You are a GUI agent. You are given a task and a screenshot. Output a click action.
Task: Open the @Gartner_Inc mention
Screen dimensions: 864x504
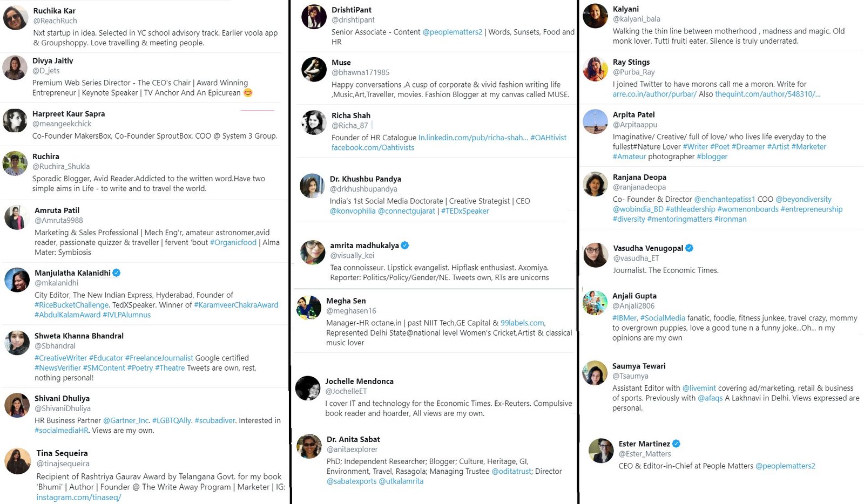click(126, 420)
